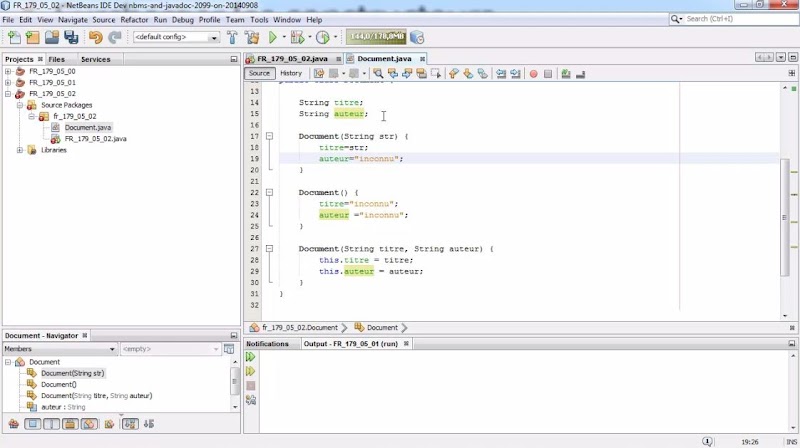Click Toggle Bookmark icon

click(x=482, y=74)
